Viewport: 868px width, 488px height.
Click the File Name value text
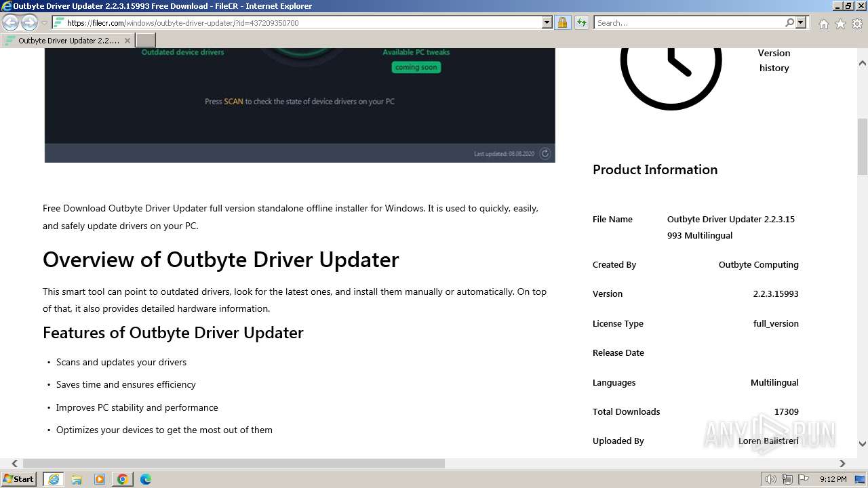pos(731,227)
